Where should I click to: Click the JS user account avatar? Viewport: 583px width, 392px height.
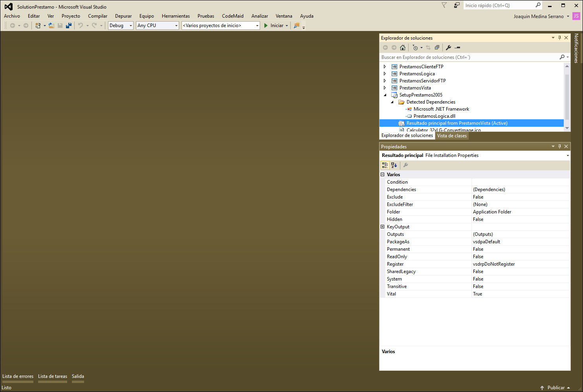(x=576, y=16)
